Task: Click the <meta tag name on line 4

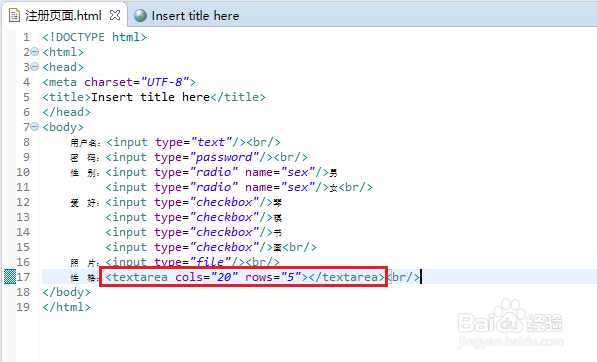Action: [x=60, y=82]
